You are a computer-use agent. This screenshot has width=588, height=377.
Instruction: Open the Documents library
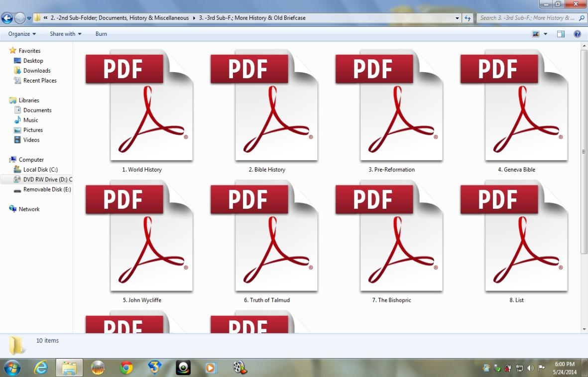[33, 110]
